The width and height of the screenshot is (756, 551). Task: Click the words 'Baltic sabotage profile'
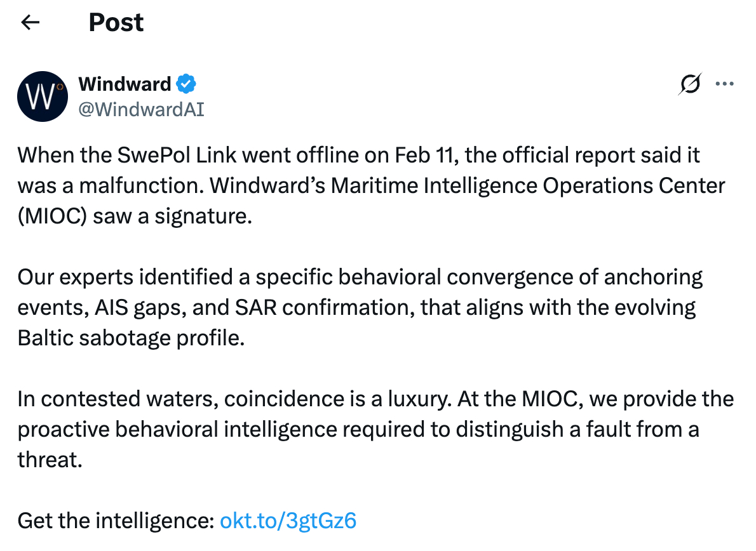coord(130,338)
